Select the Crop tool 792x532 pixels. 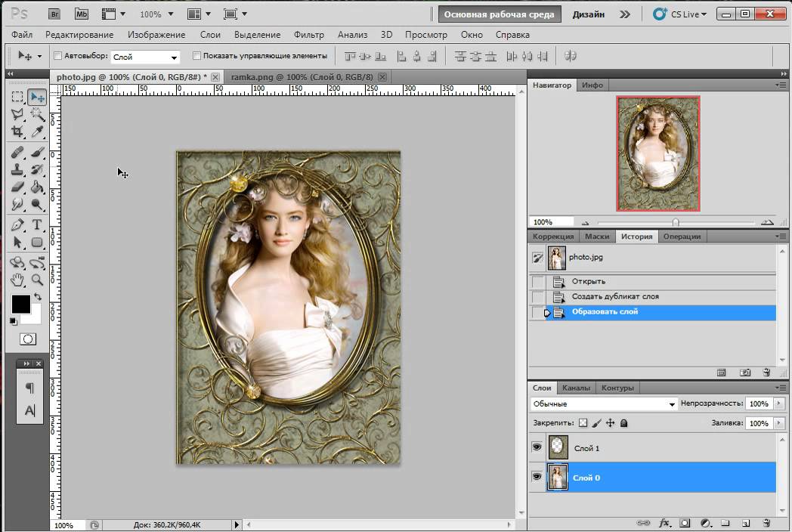point(17,131)
